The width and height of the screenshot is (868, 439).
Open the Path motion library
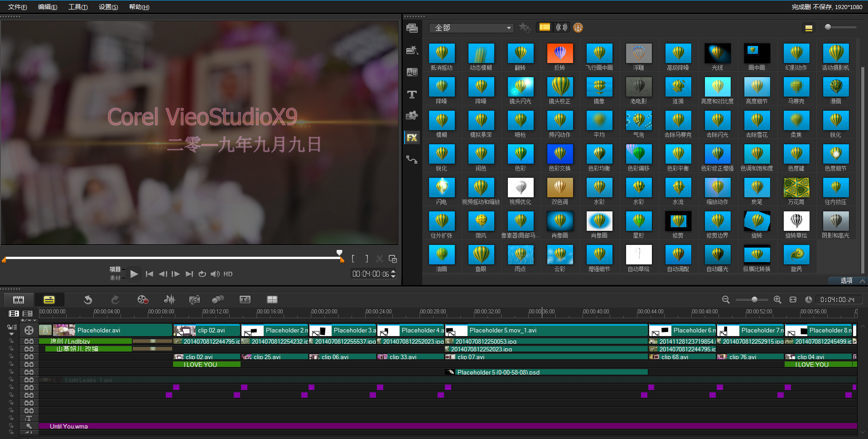pos(412,159)
